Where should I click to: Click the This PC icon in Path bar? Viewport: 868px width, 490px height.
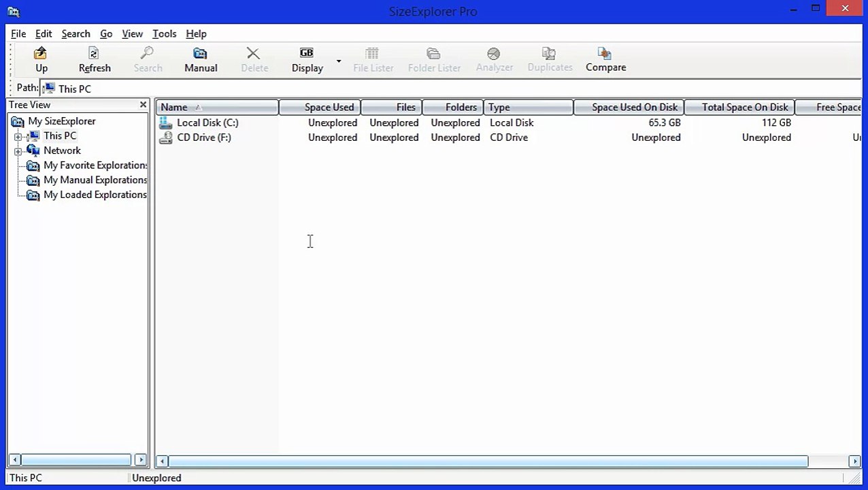coord(49,88)
